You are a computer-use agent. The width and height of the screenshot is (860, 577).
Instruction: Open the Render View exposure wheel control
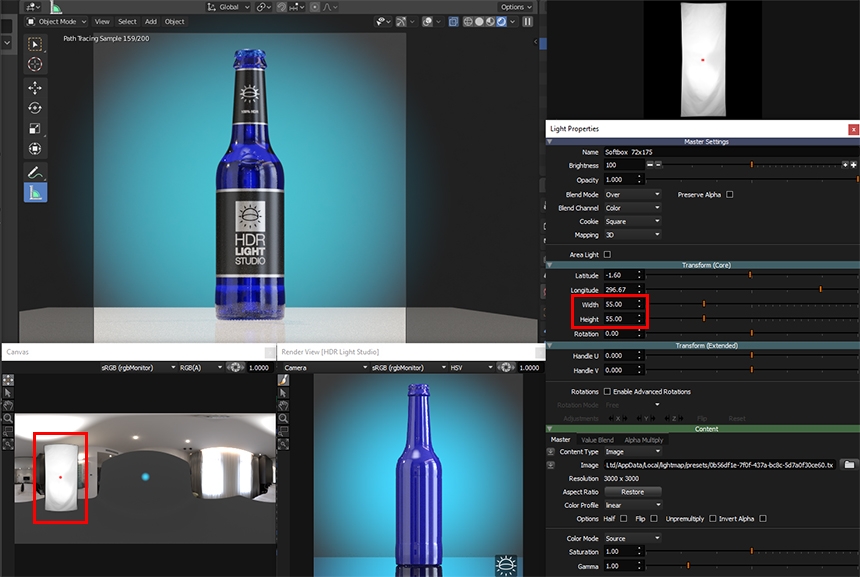tap(506, 367)
